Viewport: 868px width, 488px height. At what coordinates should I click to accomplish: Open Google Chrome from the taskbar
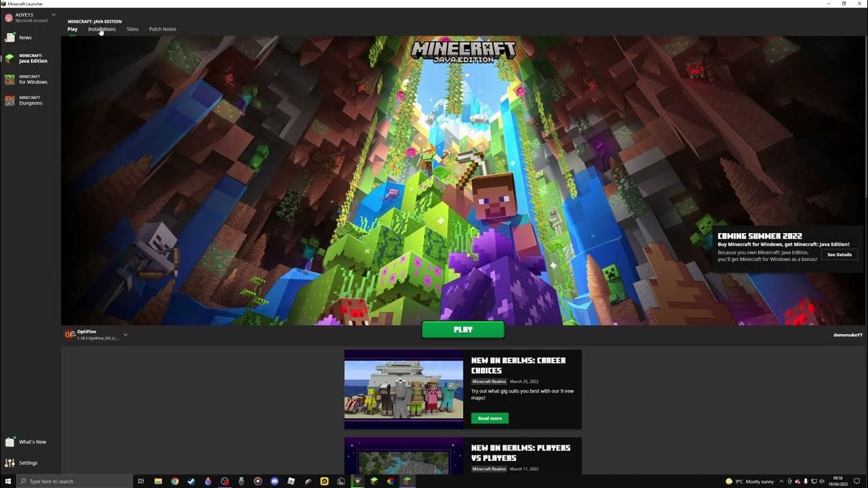click(x=175, y=481)
